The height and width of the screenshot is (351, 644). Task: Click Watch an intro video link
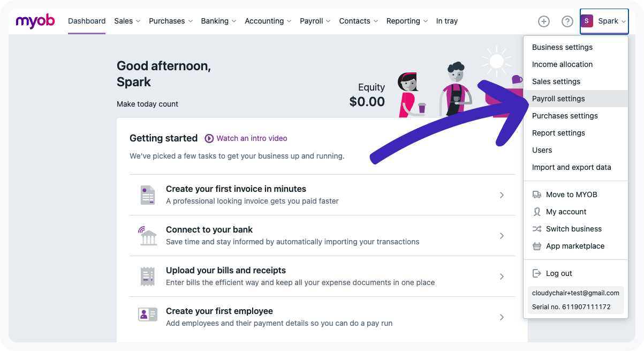point(252,138)
